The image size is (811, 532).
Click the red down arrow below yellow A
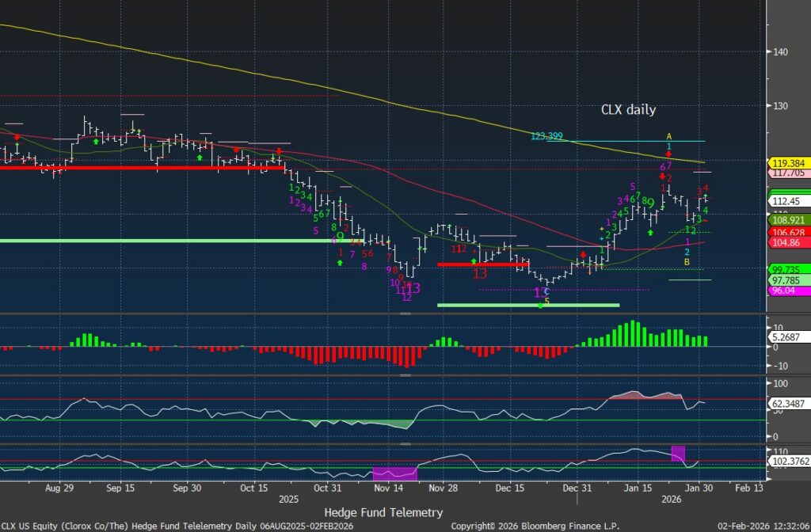(669, 154)
